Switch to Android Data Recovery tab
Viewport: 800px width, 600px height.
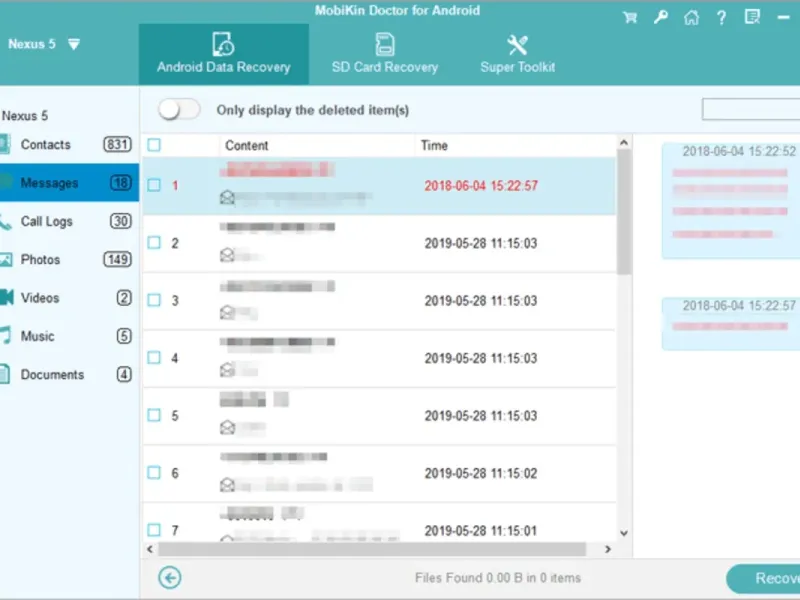click(x=223, y=54)
